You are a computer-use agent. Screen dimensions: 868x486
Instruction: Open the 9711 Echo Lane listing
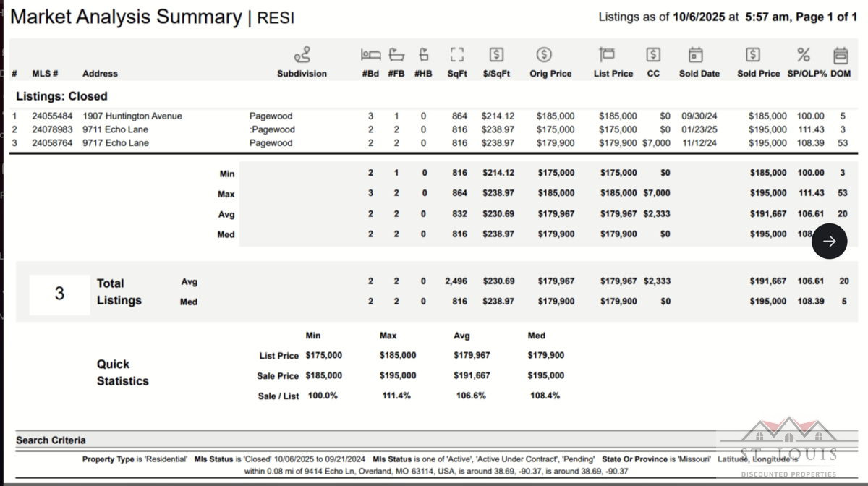pyautogui.click(x=115, y=129)
